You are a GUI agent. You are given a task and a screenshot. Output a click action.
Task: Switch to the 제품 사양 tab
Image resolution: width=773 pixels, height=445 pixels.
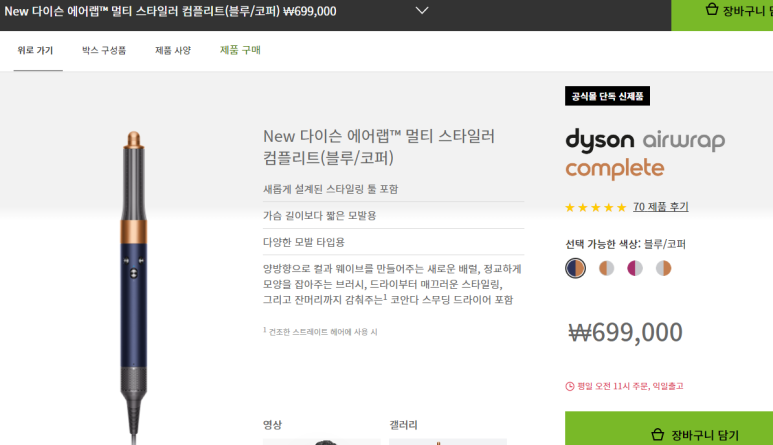(173, 50)
